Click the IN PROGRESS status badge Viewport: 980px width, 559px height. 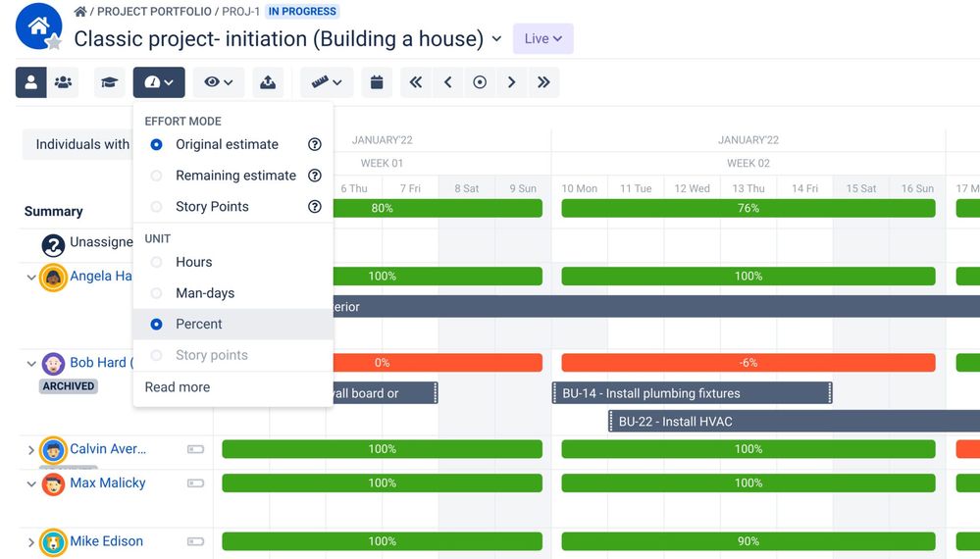pyautogui.click(x=302, y=11)
